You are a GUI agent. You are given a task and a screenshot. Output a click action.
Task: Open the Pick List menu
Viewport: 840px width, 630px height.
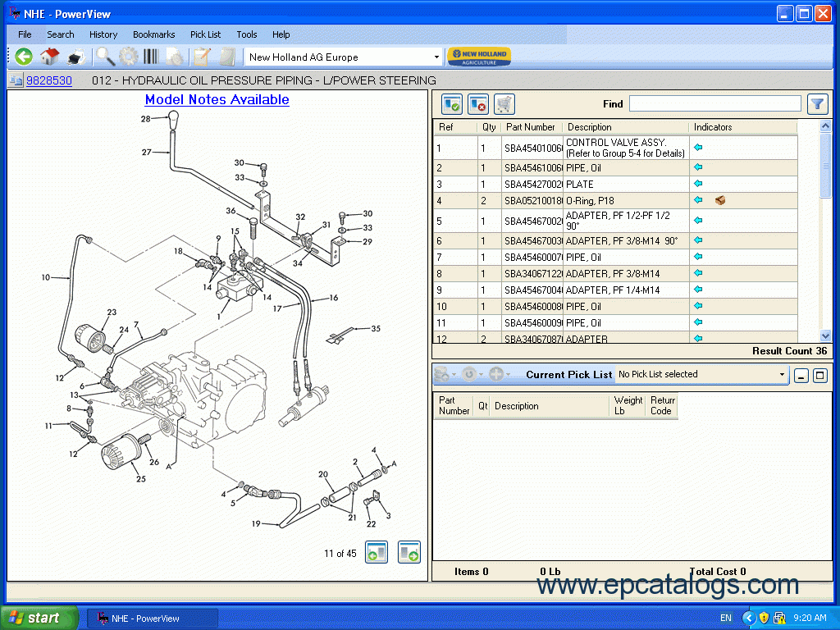(x=205, y=34)
